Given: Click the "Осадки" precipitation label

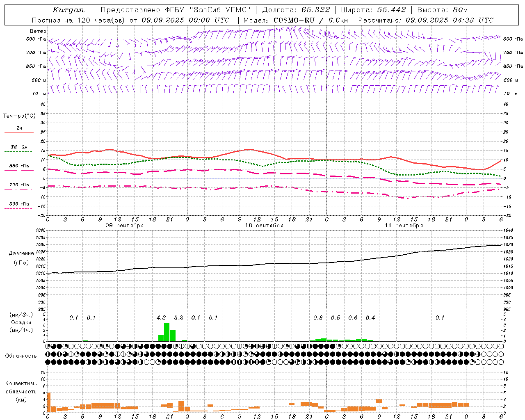Looking at the screenshot, I should click(x=21, y=322).
